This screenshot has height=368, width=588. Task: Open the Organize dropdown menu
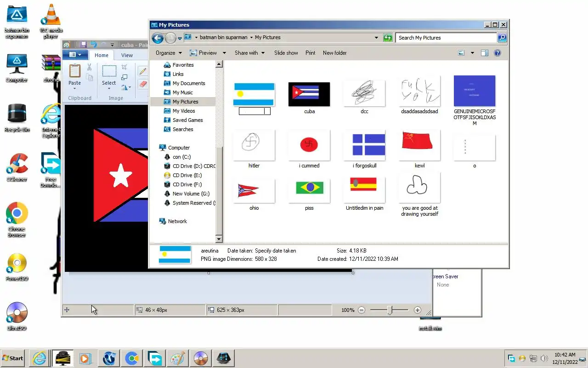[169, 53]
